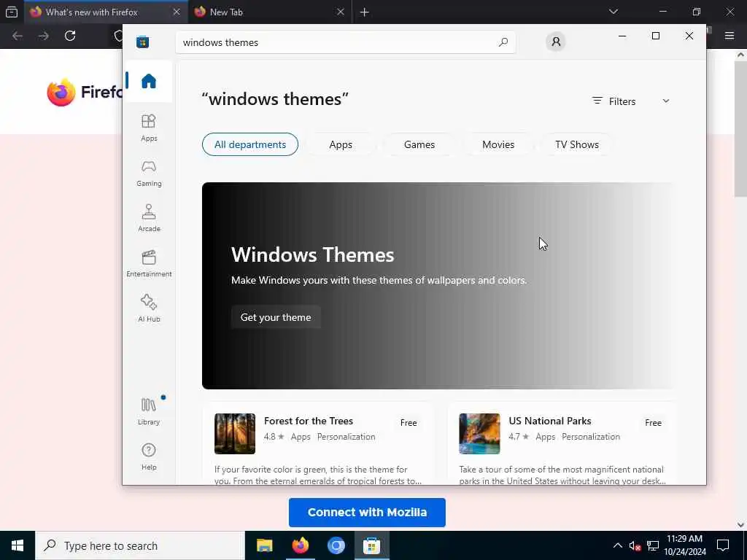
Task: Click the Firefox page scrollbar thumb
Action: point(741,128)
